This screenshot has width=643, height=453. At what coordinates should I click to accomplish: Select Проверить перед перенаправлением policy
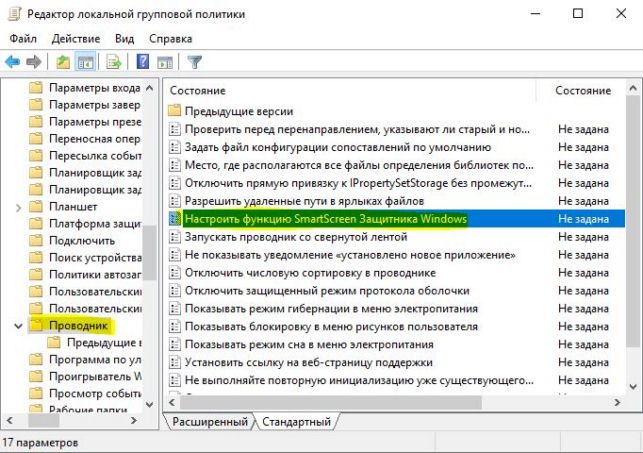[x=357, y=129]
